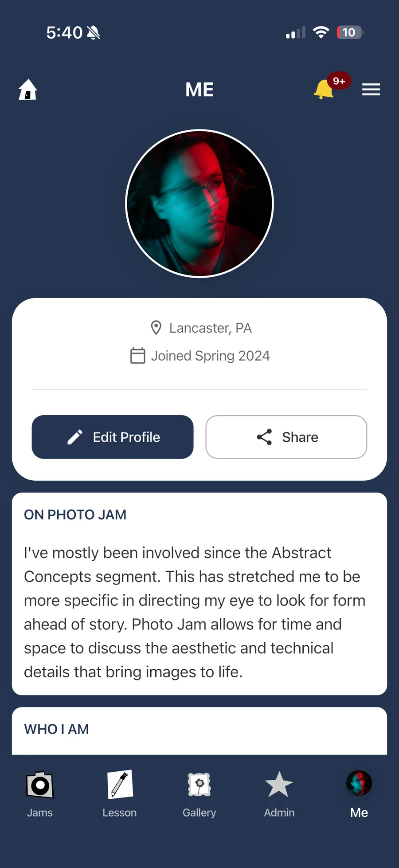Open notifications via the bell icon
The width and height of the screenshot is (399, 868).
324,90
